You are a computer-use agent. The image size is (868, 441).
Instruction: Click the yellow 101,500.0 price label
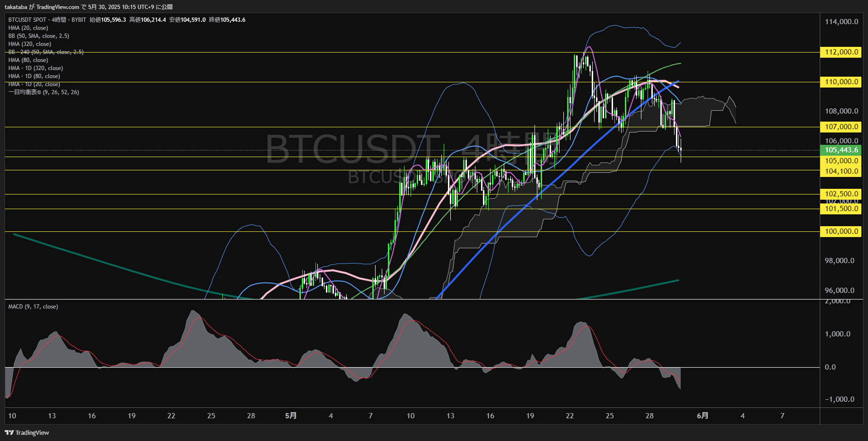[x=841, y=209]
